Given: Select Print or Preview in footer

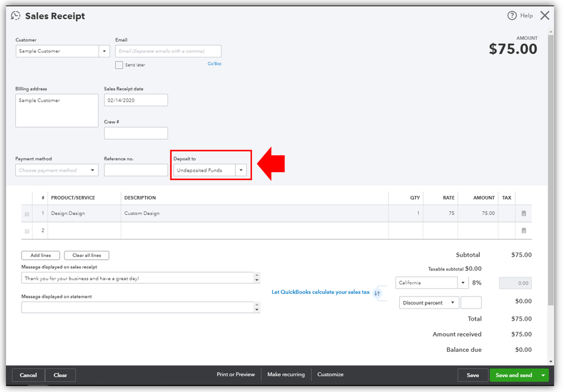Looking at the screenshot, I should coord(235,374).
